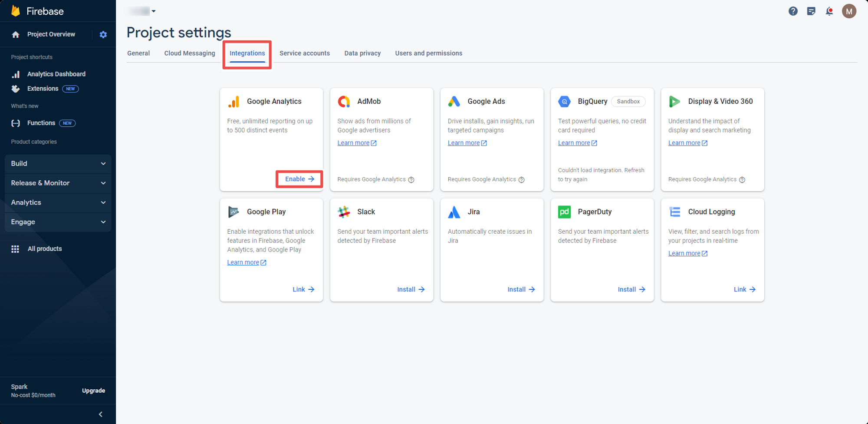Link the Cloud Logging integration
Screen dimensions: 868x424
click(x=745, y=290)
